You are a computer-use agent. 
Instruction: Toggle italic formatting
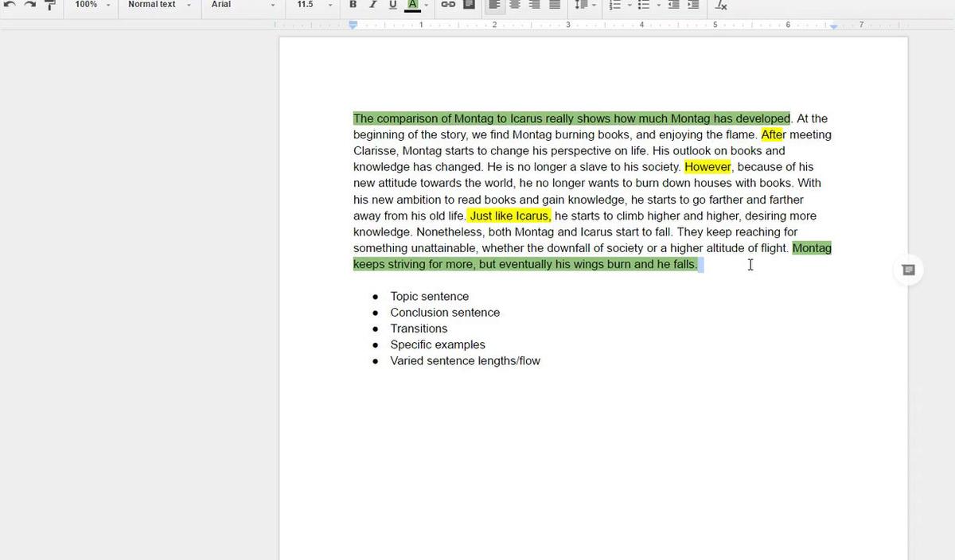(372, 5)
